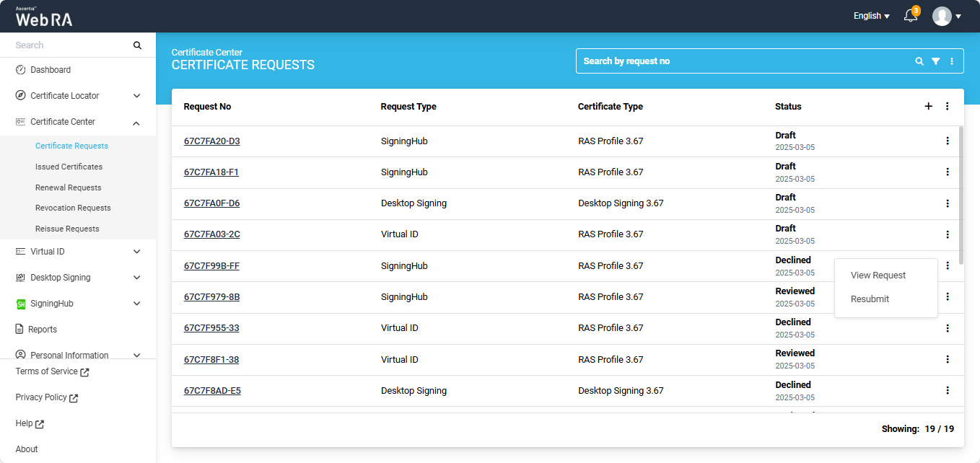Click the Search by request no field

(x=743, y=61)
